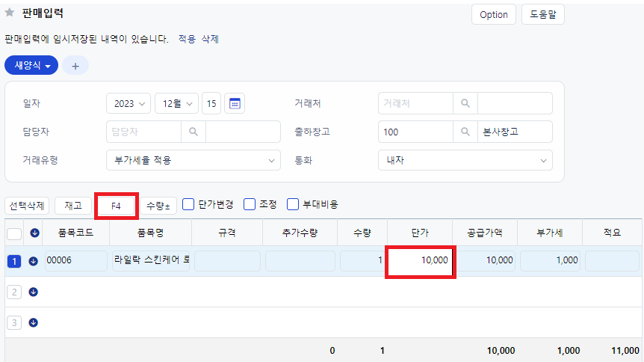The height and width of the screenshot is (362, 644).
Task: Open the calendar date picker icon
Action: [x=235, y=103]
